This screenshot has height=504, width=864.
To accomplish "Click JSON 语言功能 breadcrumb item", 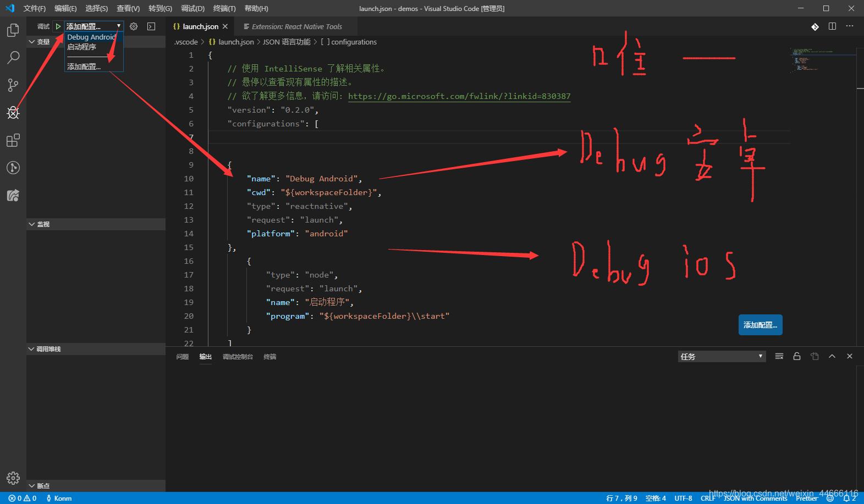I will [x=287, y=42].
